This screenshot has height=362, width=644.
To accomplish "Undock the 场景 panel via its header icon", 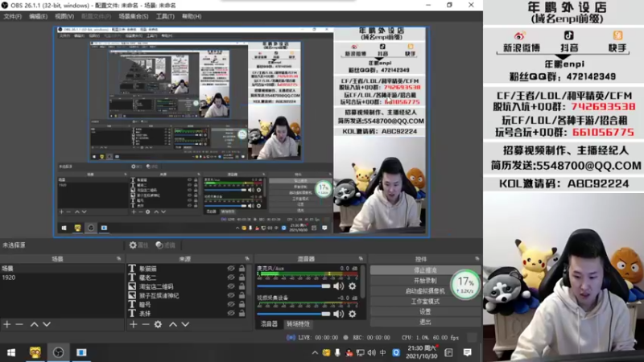I will tap(118, 258).
